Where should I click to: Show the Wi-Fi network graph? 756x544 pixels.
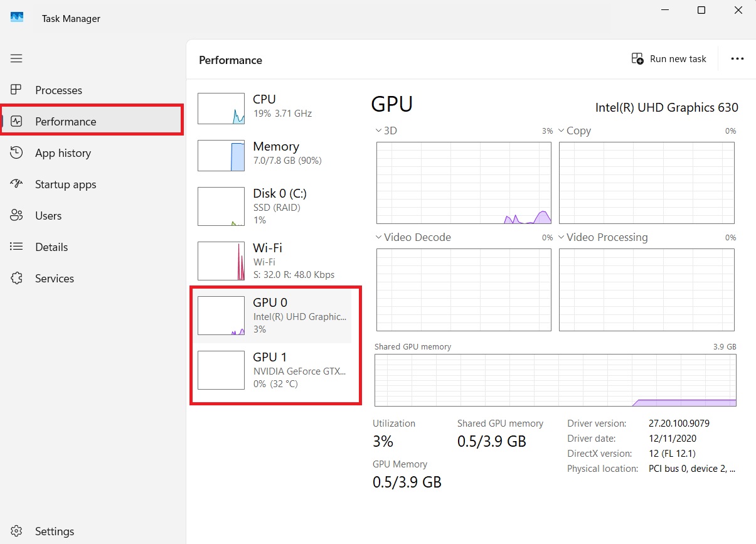(274, 260)
